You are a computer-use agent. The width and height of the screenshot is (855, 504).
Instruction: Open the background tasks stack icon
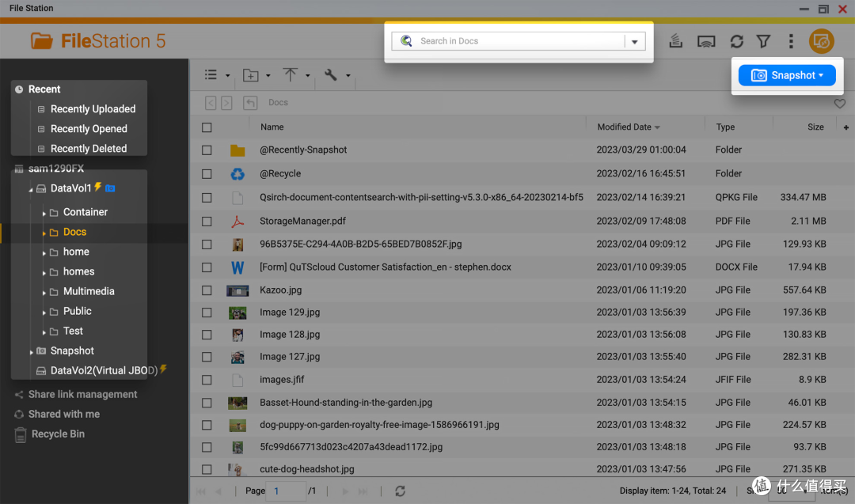pyautogui.click(x=675, y=41)
